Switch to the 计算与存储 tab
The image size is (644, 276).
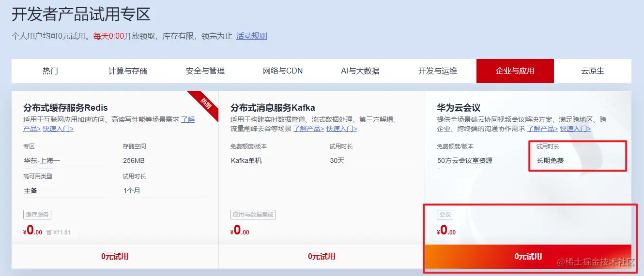tap(128, 71)
